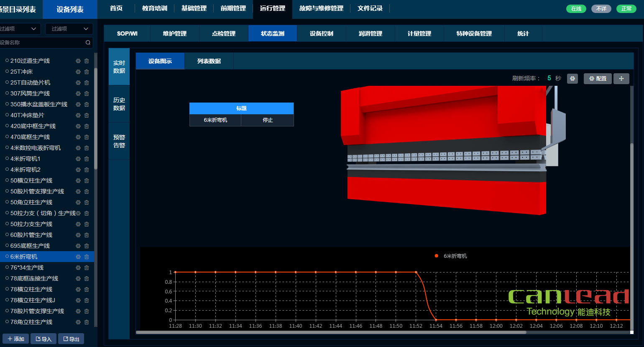Click trash icon for 4米折弯机1
The height and width of the screenshot is (347, 644).
click(x=87, y=159)
